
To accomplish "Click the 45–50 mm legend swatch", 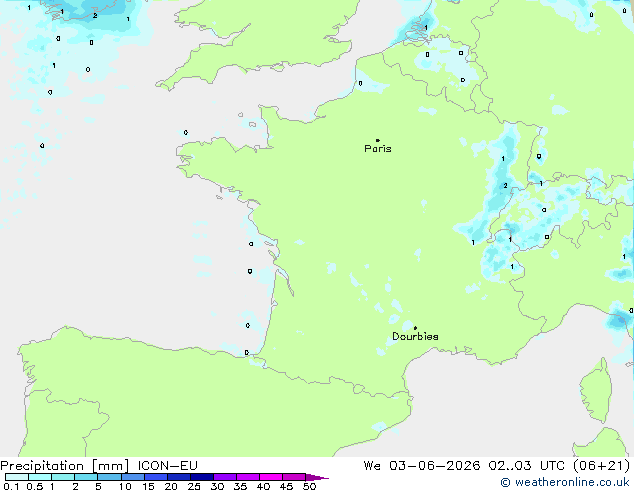I will tap(294, 477).
